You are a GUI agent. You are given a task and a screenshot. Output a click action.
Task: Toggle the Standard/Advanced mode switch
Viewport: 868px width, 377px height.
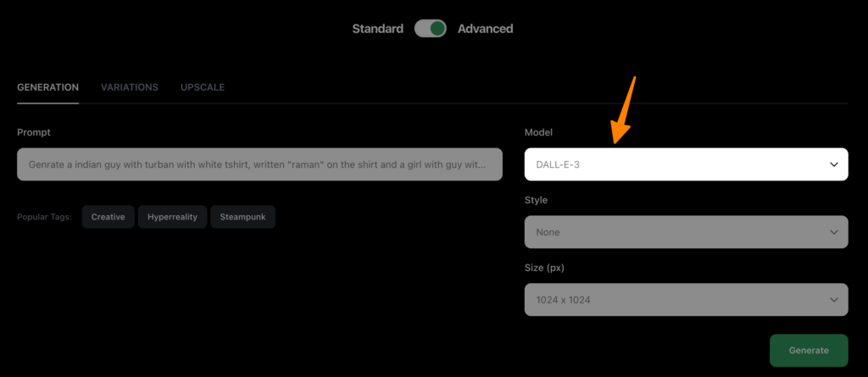coord(430,29)
